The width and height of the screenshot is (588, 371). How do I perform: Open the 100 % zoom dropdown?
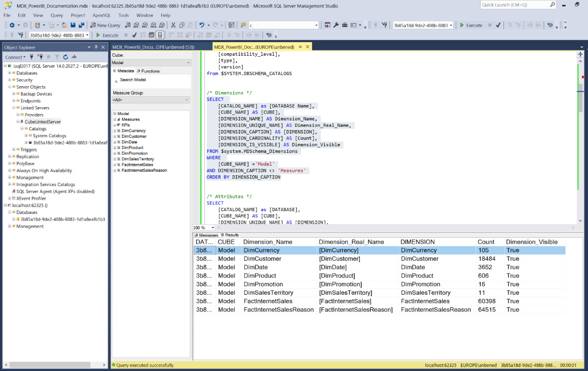[x=213, y=228]
